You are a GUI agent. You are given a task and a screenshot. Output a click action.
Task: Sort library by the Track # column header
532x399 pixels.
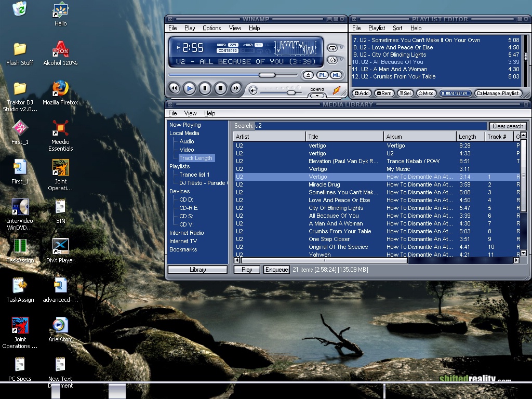[499, 137]
